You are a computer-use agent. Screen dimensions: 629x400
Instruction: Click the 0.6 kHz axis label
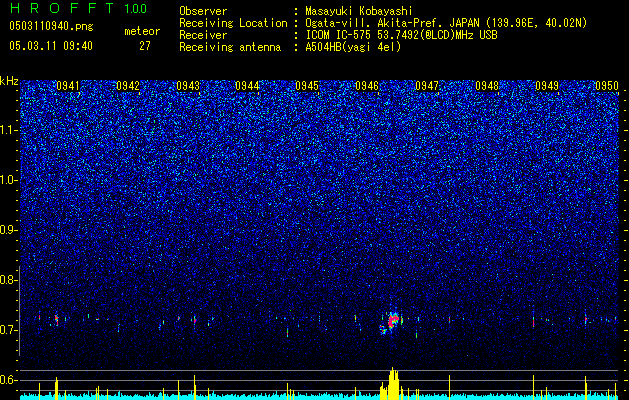(x=8, y=380)
